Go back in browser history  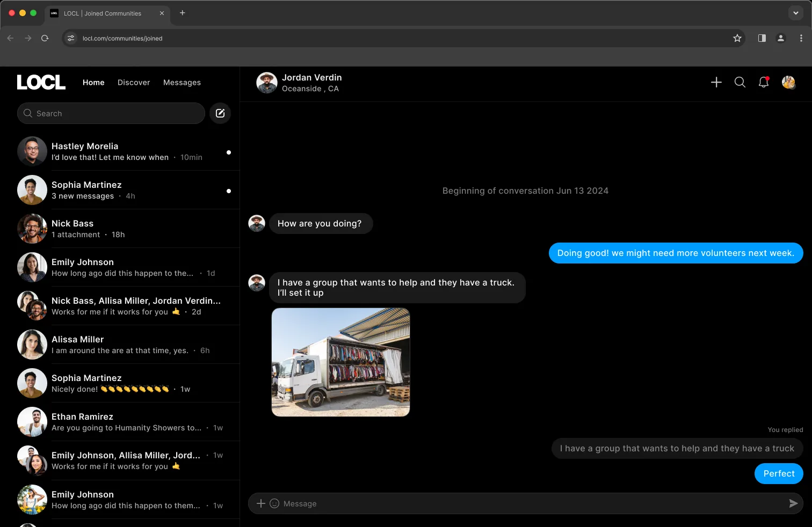[10, 38]
